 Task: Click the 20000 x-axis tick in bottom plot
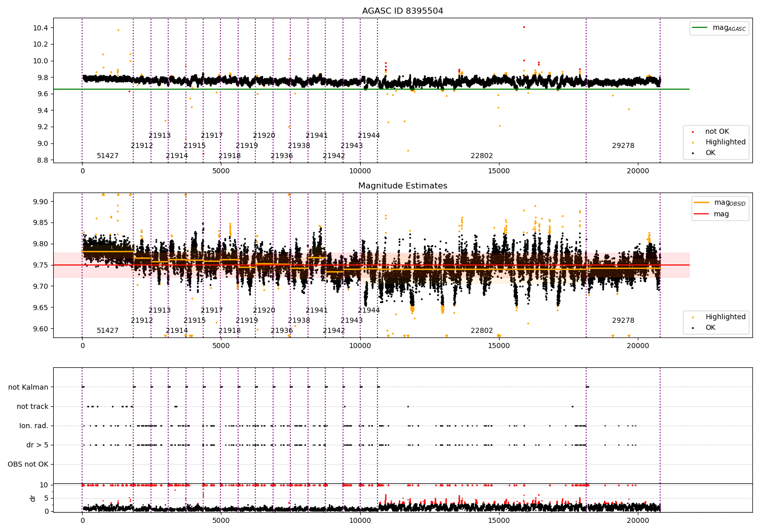pyautogui.click(x=637, y=520)
